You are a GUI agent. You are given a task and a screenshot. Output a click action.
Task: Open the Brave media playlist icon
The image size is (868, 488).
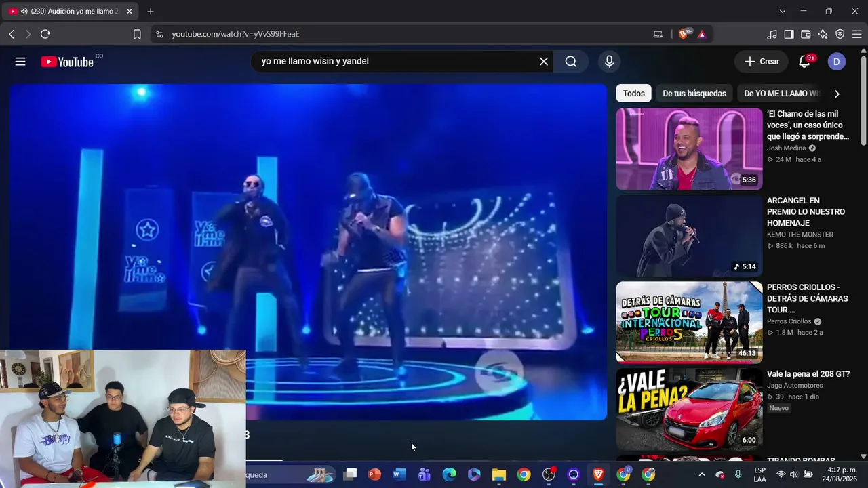click(772, 34)
